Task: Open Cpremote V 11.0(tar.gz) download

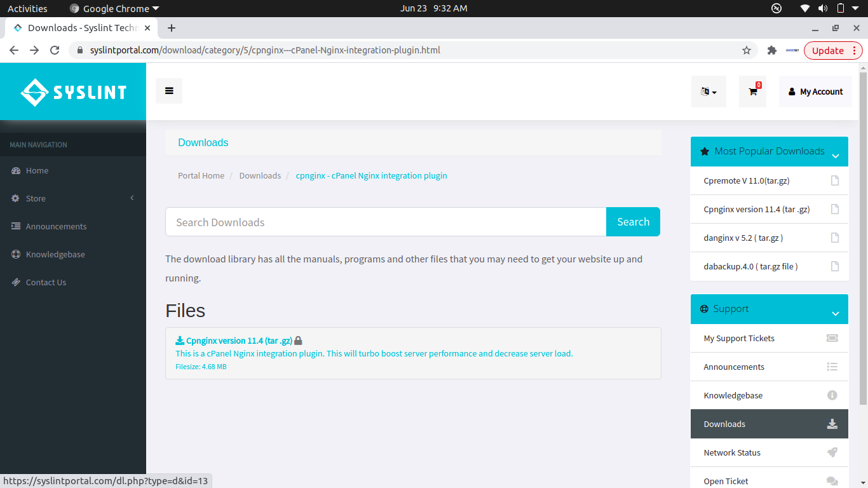Action: (x=747, y=180)
